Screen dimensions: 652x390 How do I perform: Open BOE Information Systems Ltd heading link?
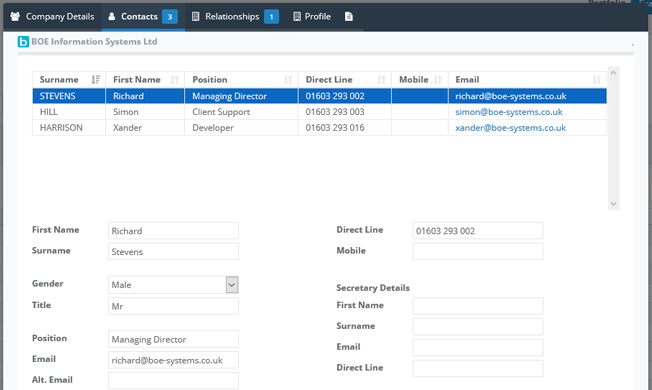coord(94,42)
